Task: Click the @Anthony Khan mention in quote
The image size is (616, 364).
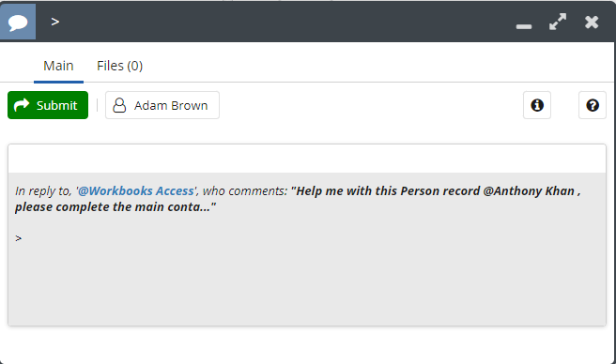Action: point(529,190)
